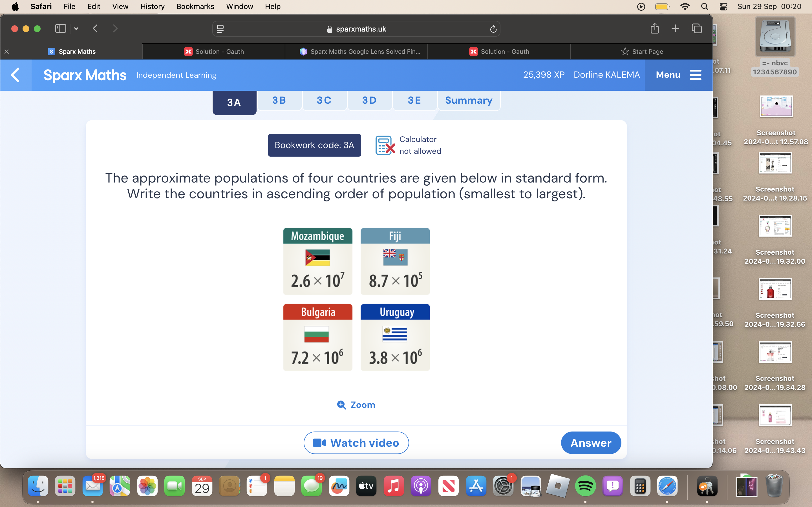The image size is (812, 507).
Task: Select the Summary tab
Action: [468, 101]
